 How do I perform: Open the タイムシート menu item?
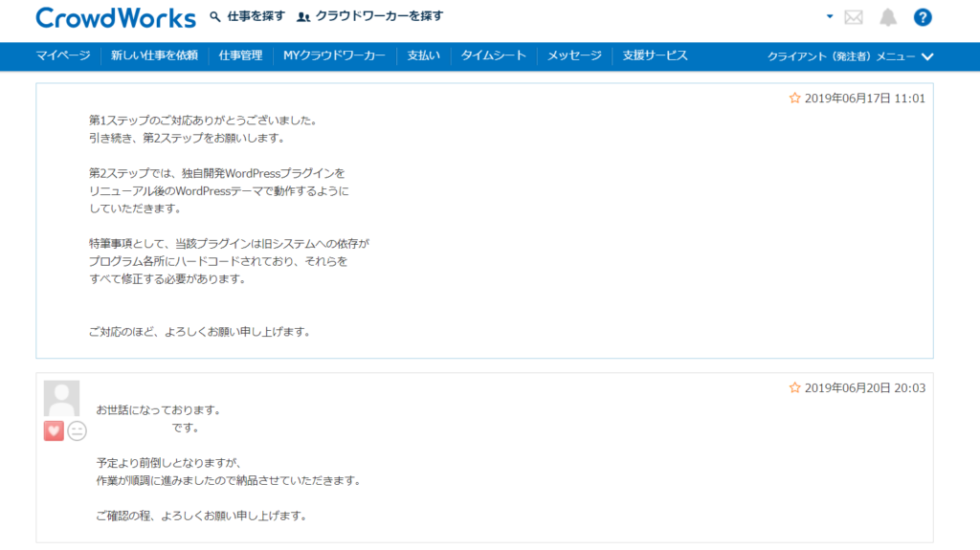tap(494, 55)
